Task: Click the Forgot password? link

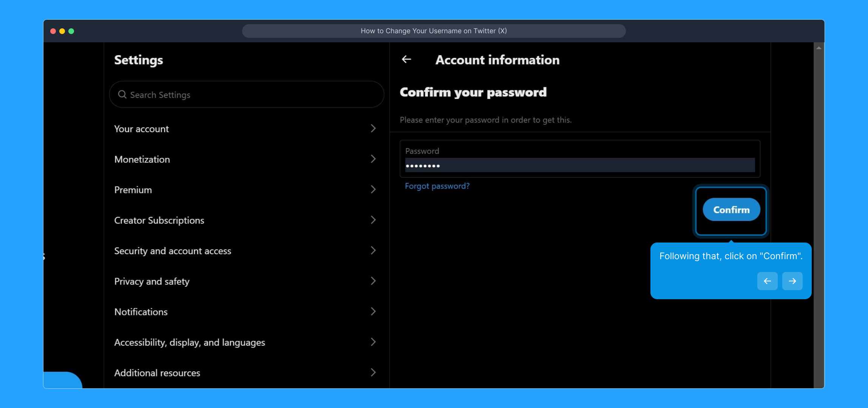Action: (437, 186)
